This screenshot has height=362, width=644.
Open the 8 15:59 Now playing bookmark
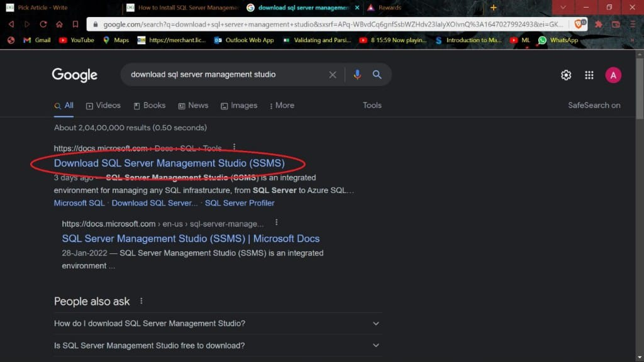click(x=393, y=40)
